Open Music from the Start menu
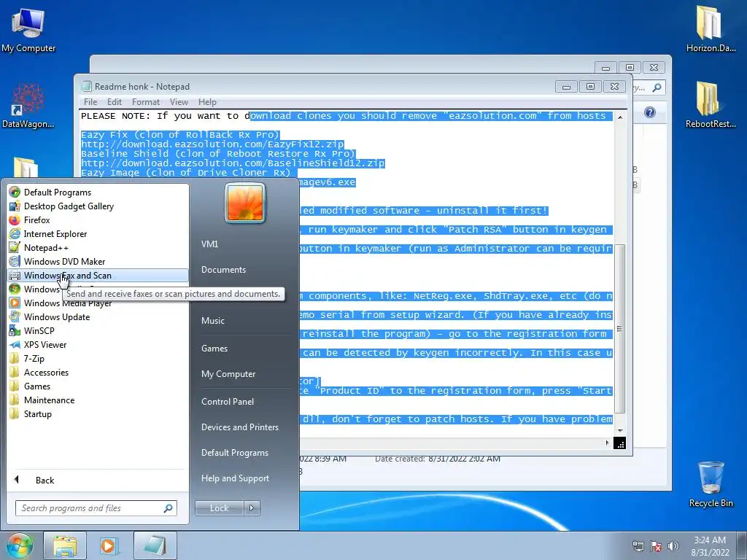The image size is (747, 560). point(213,321)
